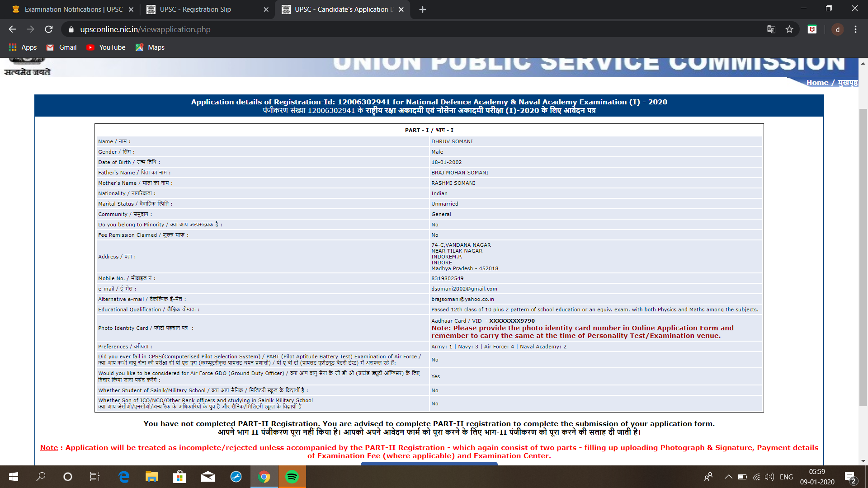Screen dimensions: 868x488
Task: Open Chrome three-dot menu
Action: (855, 29)
